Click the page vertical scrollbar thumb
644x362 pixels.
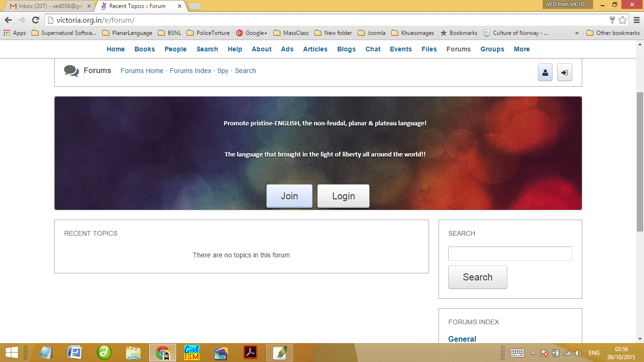point(640,161)
